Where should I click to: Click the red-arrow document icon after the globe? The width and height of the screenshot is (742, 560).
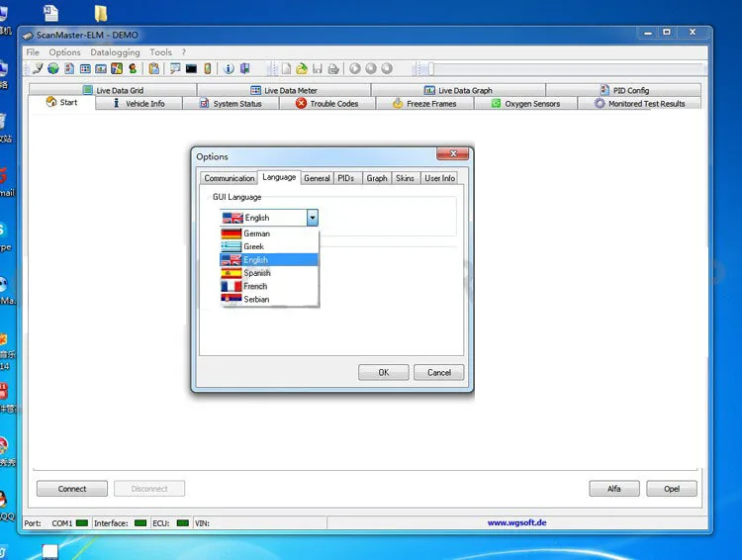click(69, 68)
